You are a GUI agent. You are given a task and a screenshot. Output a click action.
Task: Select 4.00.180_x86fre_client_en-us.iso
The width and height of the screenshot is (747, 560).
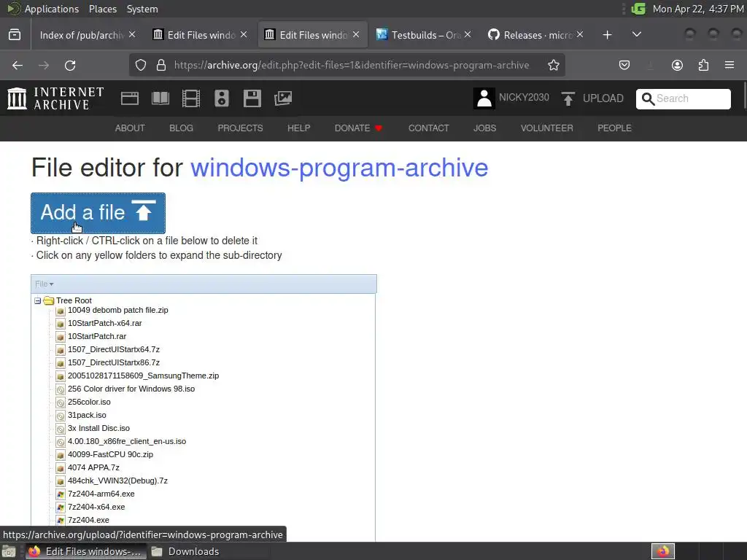point(127,441)
